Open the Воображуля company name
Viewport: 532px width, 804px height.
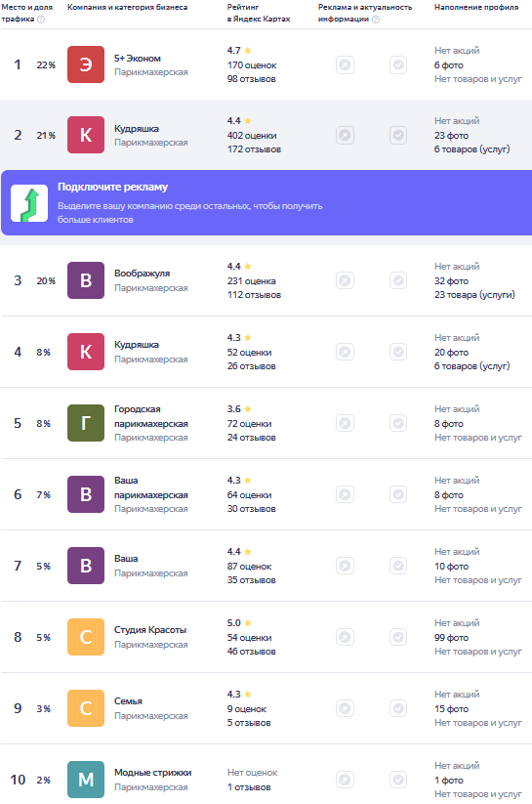point(142,274)
